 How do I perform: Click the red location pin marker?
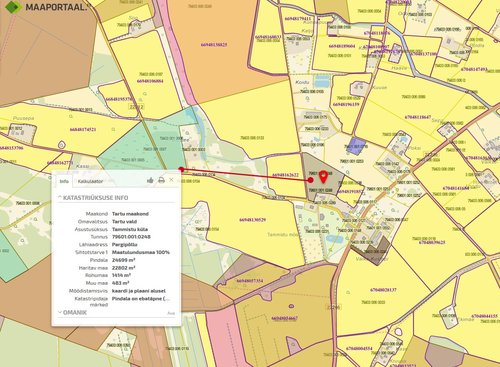[x=323, y=177]
